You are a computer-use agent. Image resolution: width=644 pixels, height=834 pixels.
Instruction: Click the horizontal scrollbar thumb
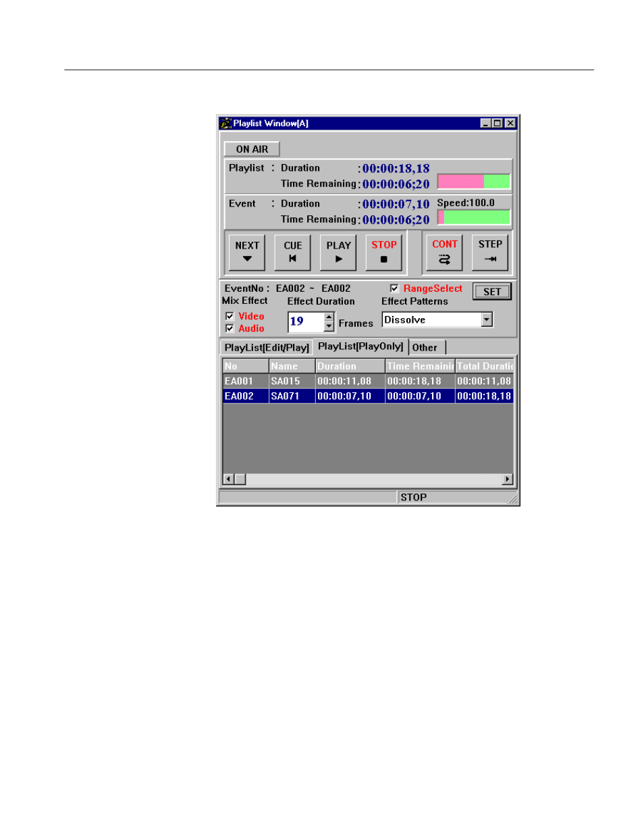tap(240, 479)
